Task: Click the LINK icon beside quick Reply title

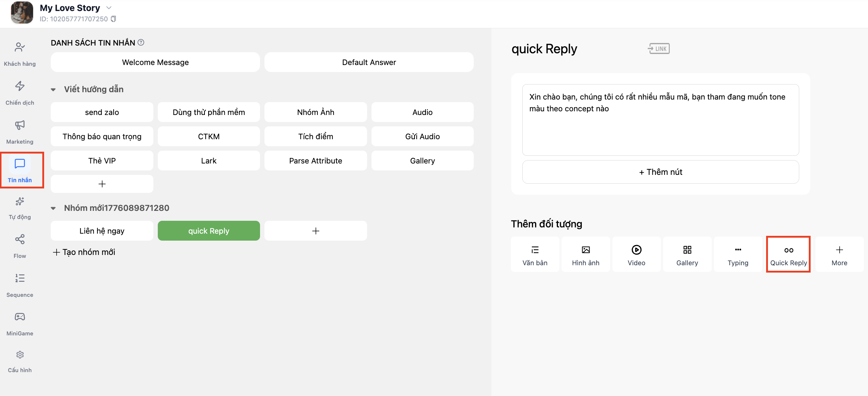Action: click(659, 48)
